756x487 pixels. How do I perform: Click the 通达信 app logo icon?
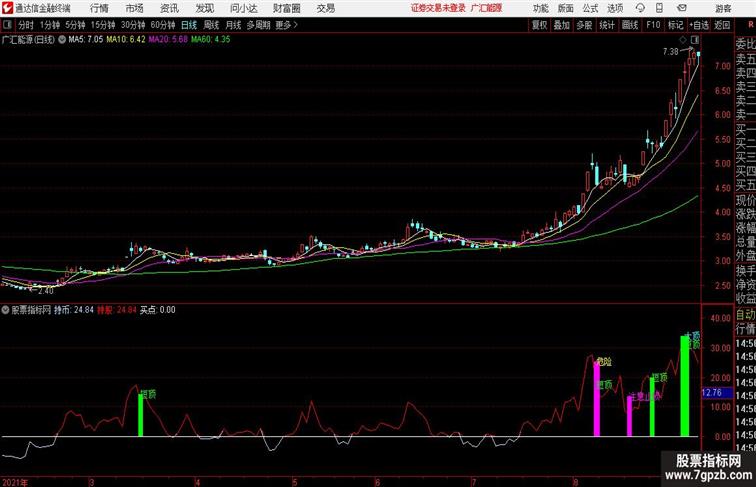(x=7, y=8)
